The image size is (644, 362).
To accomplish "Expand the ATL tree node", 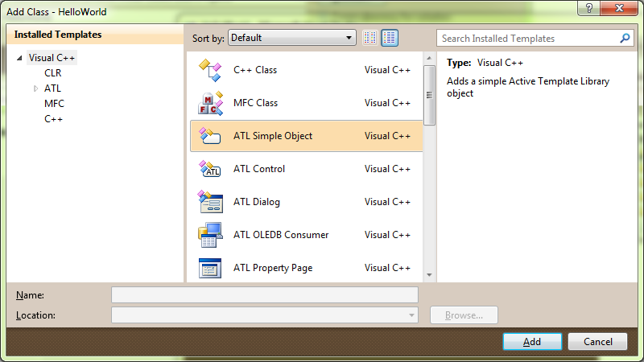I will coord(35,88).
